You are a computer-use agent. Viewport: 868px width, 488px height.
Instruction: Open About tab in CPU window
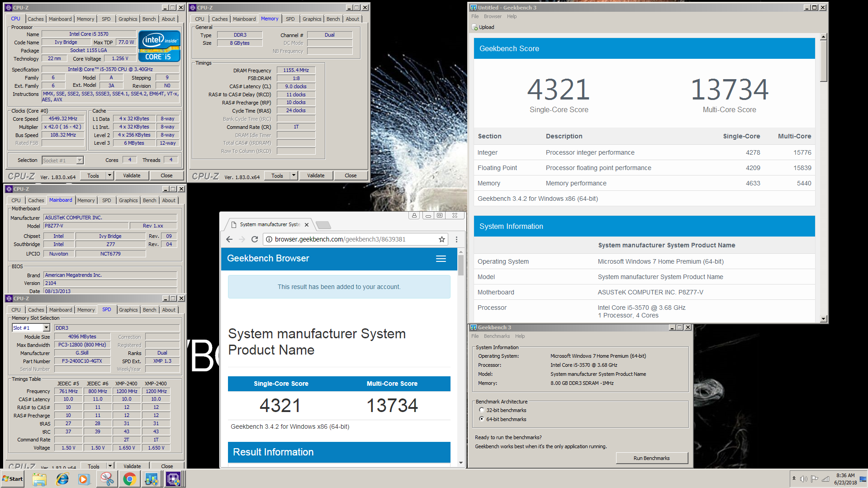tap(168, 19)
